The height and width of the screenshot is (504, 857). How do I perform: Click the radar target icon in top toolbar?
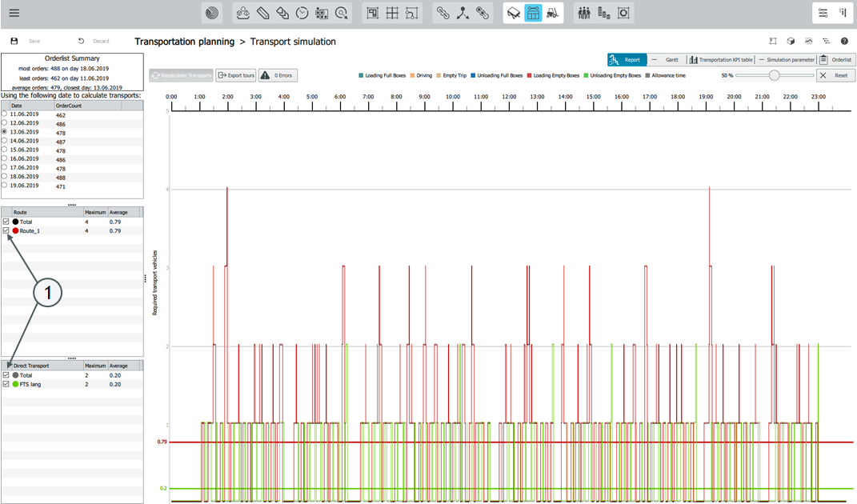click(x=212, y=13)
